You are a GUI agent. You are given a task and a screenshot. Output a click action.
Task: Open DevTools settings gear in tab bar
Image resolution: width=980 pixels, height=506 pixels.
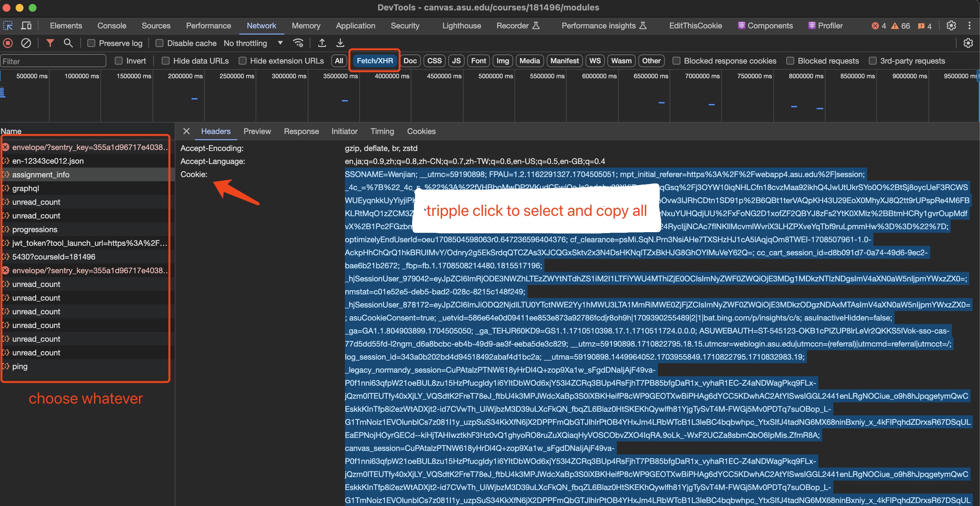pyautogui.click(x=951, y=25)
